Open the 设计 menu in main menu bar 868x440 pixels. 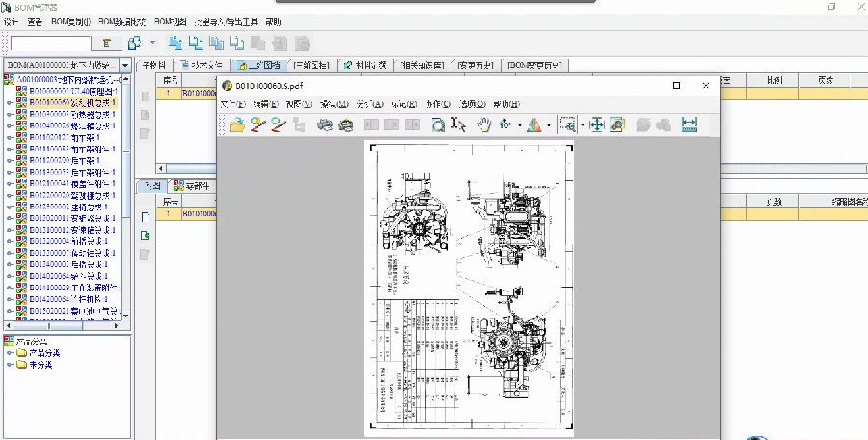11,21
